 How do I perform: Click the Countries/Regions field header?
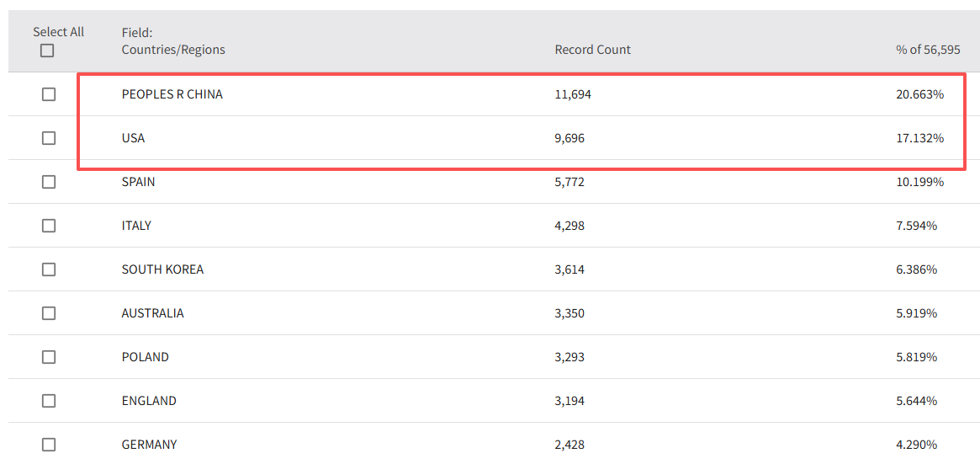pyautogui.click(x=173, y=50)
